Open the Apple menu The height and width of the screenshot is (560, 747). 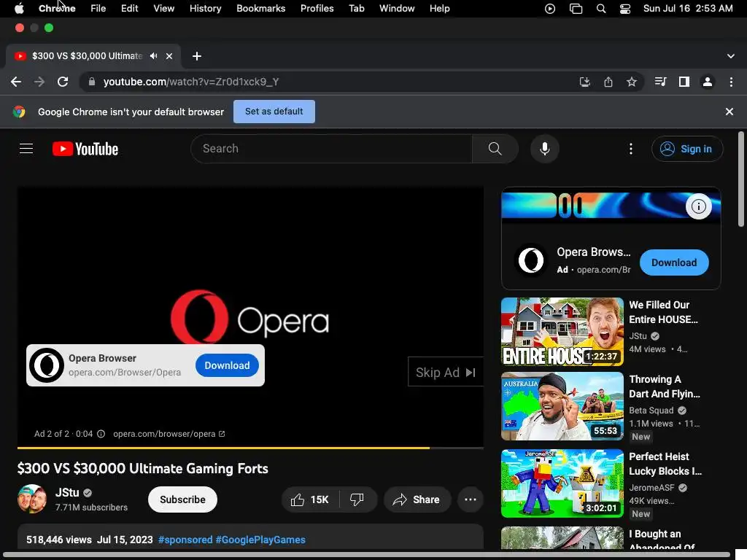[x=19, y=9]
